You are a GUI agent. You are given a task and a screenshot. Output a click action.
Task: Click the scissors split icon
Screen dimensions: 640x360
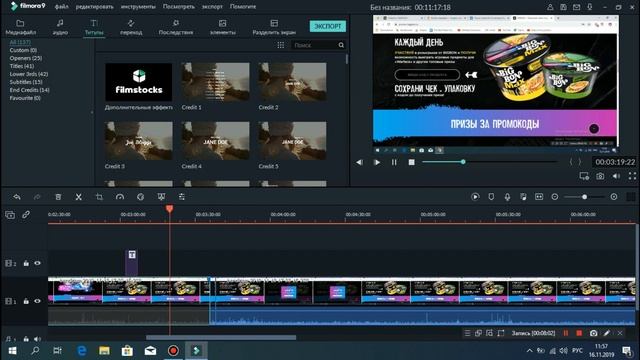[79, 197]
